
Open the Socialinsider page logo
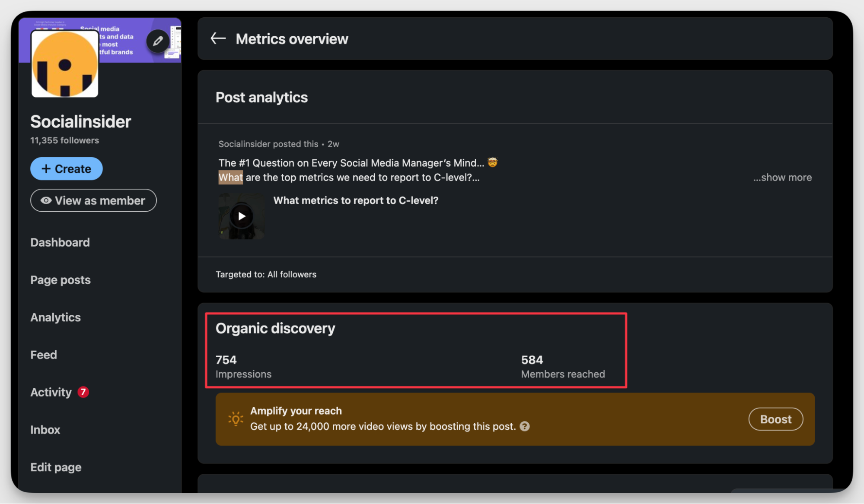pyautogui.click(x=65, y=64)
